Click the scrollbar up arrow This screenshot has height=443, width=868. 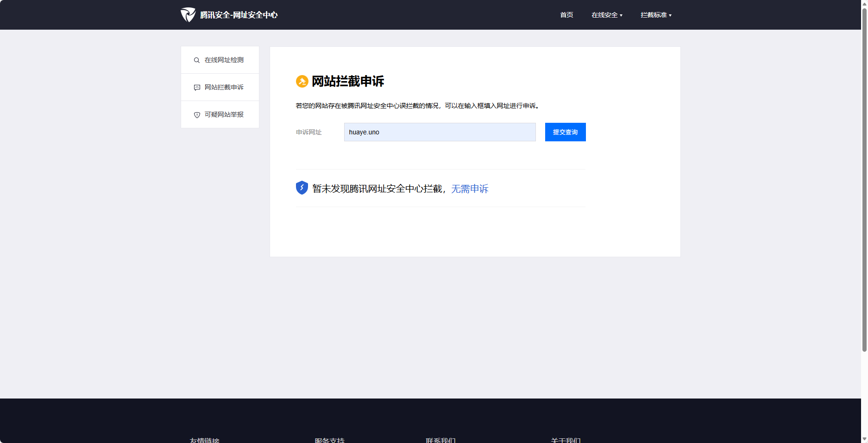(x=864, y=4)
